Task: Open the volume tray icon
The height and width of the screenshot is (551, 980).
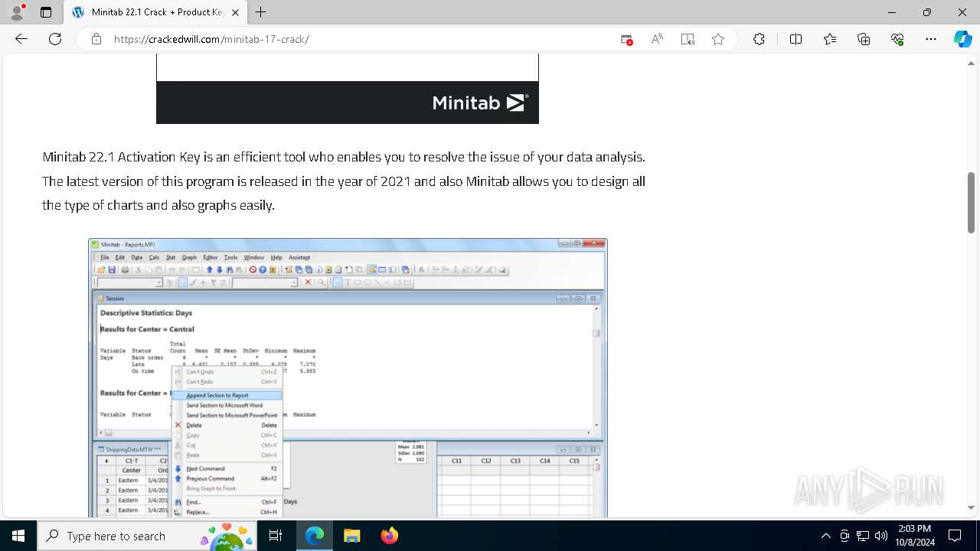Action: (x=880, y=536)
